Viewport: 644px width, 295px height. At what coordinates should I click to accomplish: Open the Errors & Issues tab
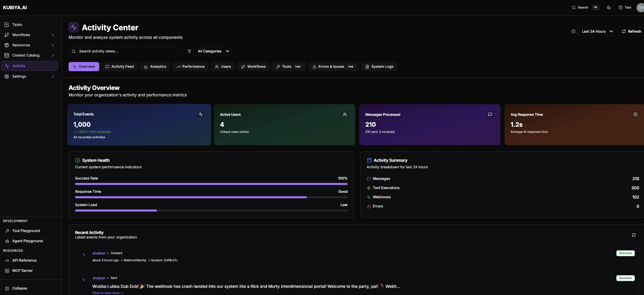click(x=334, y=66)
